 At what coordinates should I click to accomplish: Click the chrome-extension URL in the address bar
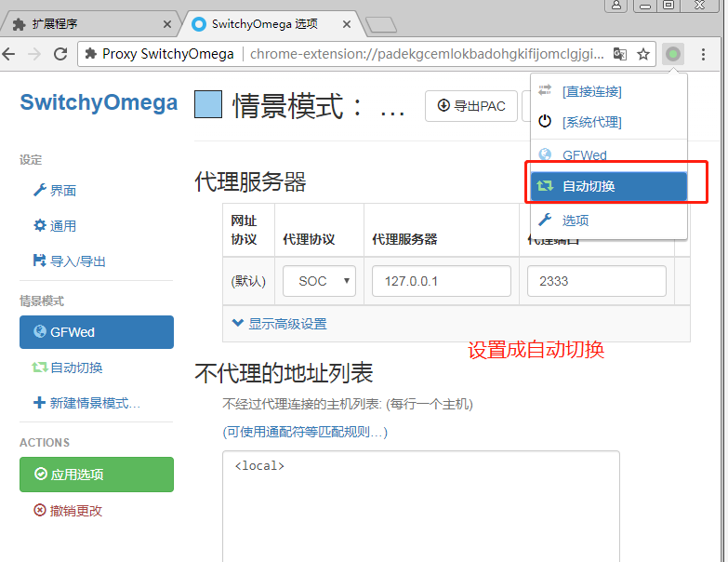(426, 54)
